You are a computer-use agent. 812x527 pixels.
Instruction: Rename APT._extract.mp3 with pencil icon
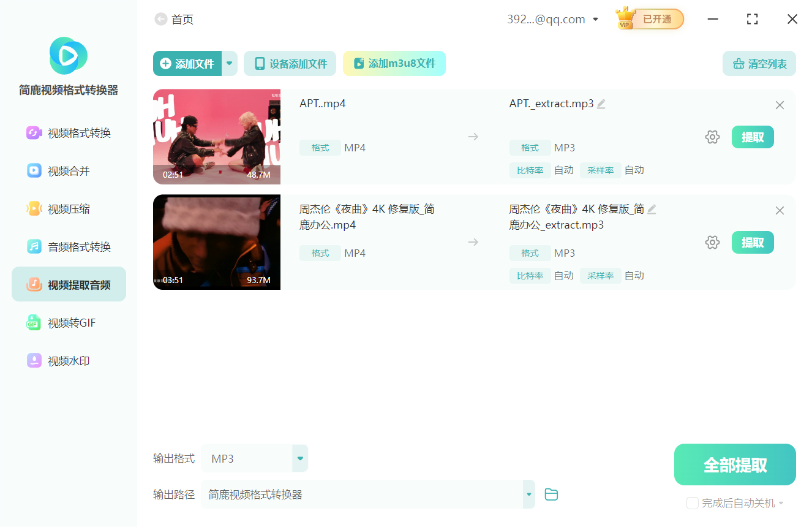[601, 104]
